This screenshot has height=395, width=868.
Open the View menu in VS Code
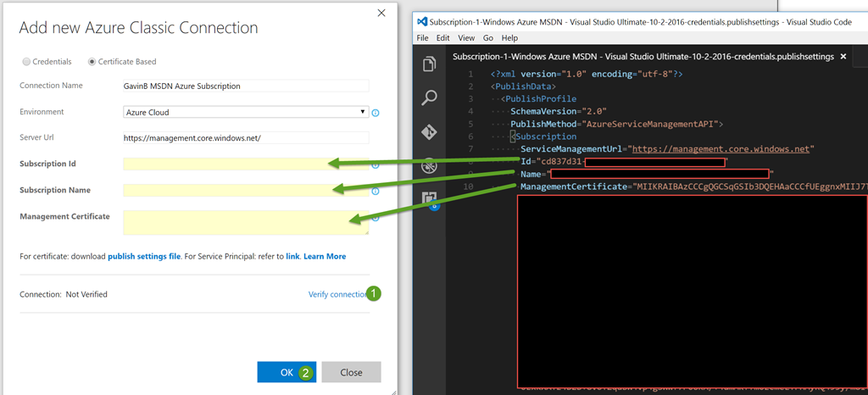pos(466,38)
